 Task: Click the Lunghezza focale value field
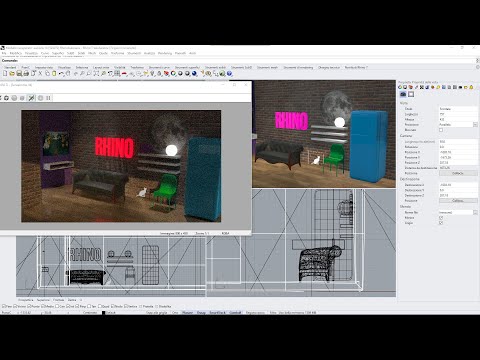458,141
